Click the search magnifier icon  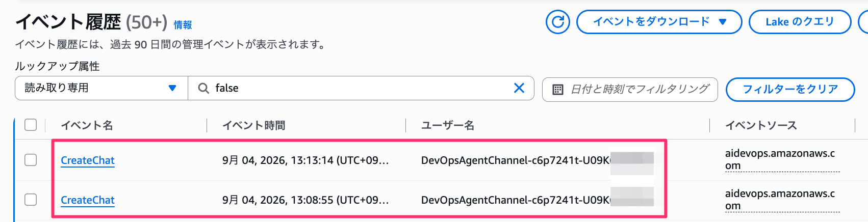(x=203, y=89)
